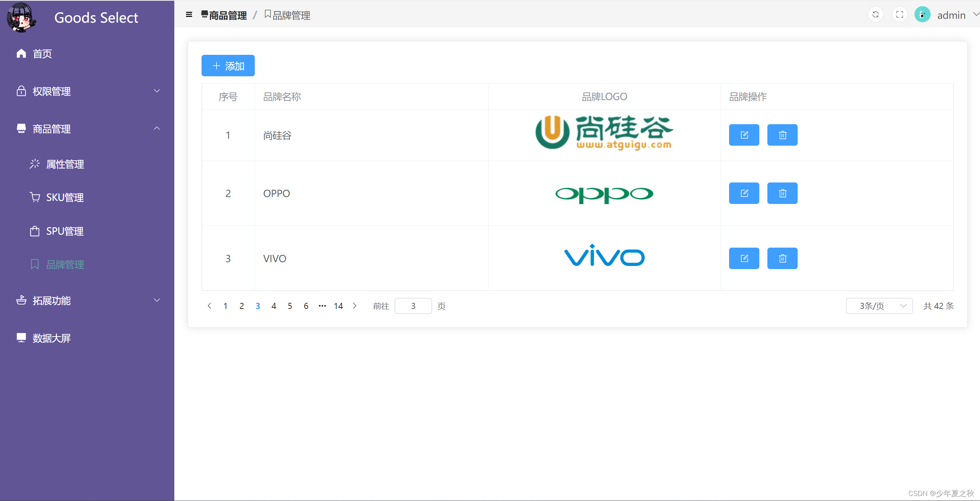
Task: Open SKU管理 from sidebar
Action: click(65, 197)
